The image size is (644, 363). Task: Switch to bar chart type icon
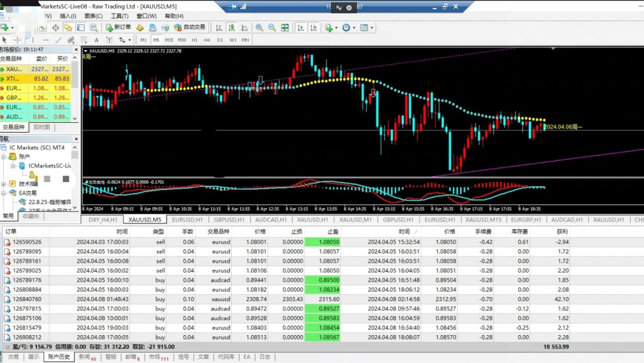pos(218,27)
